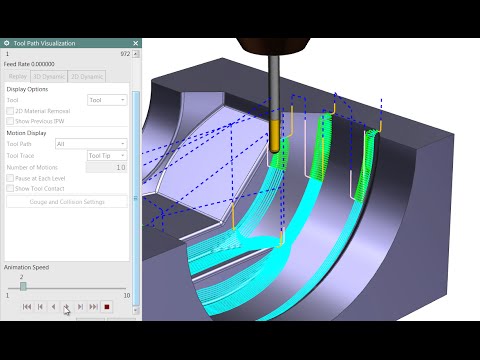Expand the Tool Path dropdown showing All
This screenshot has height=360, width=480.
pos(91,144)
